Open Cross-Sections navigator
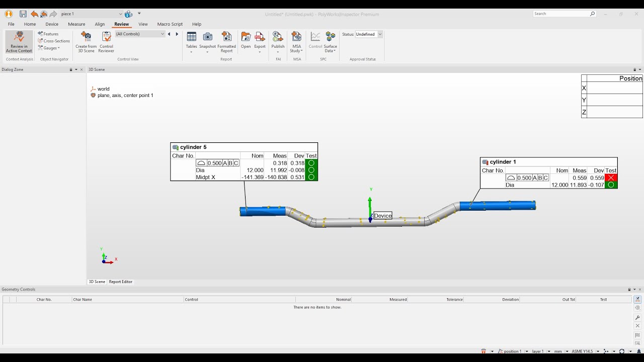Screen dimensions: 644x362 [x=54, y=41]
